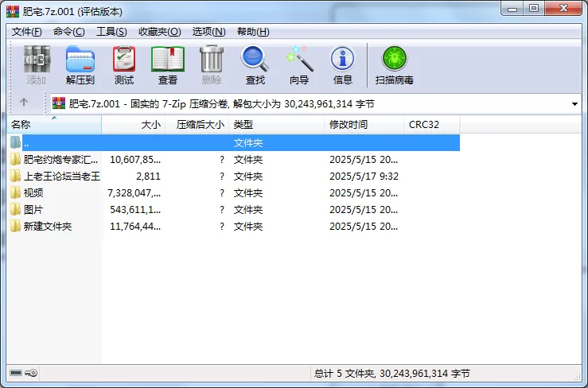The image size is (588, 388).
Task: Sort by 修改时间 column header
Action: point(364,125)
